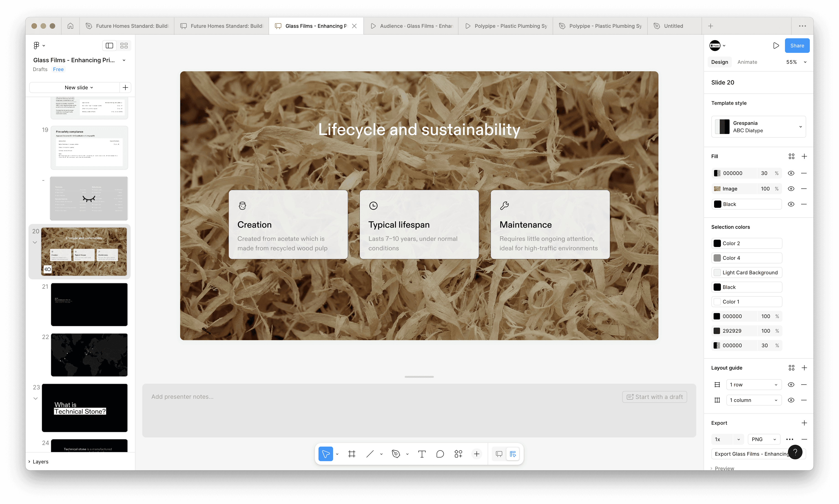Switch to the Design tab
Viewport: 839px width, 504px height.
coord(719,62)
